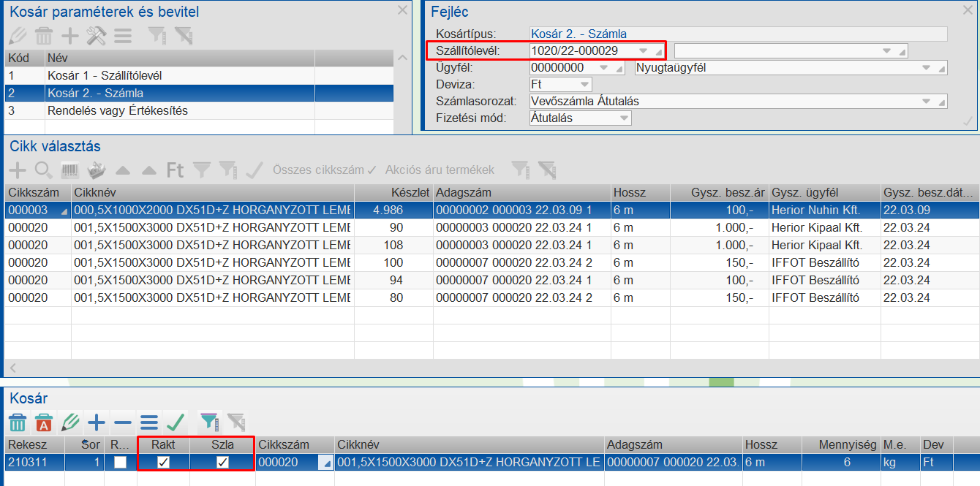
Task: Toggle Összes cikkszám option
Action: 324,170
